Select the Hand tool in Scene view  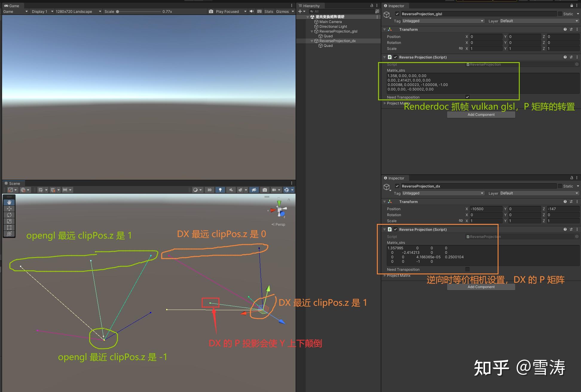click(9, 202)
